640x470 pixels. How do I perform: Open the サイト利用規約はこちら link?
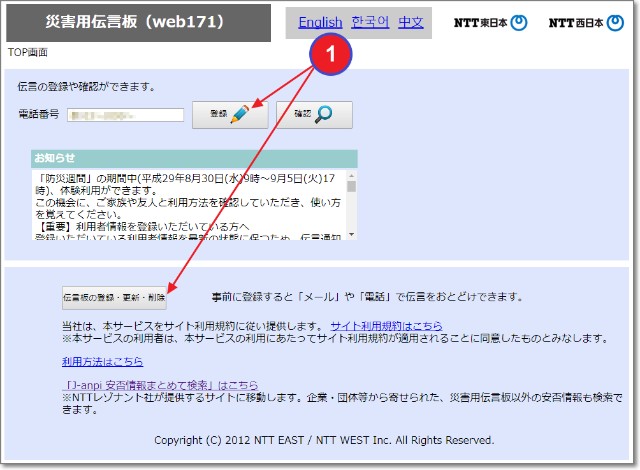[386, 326]
